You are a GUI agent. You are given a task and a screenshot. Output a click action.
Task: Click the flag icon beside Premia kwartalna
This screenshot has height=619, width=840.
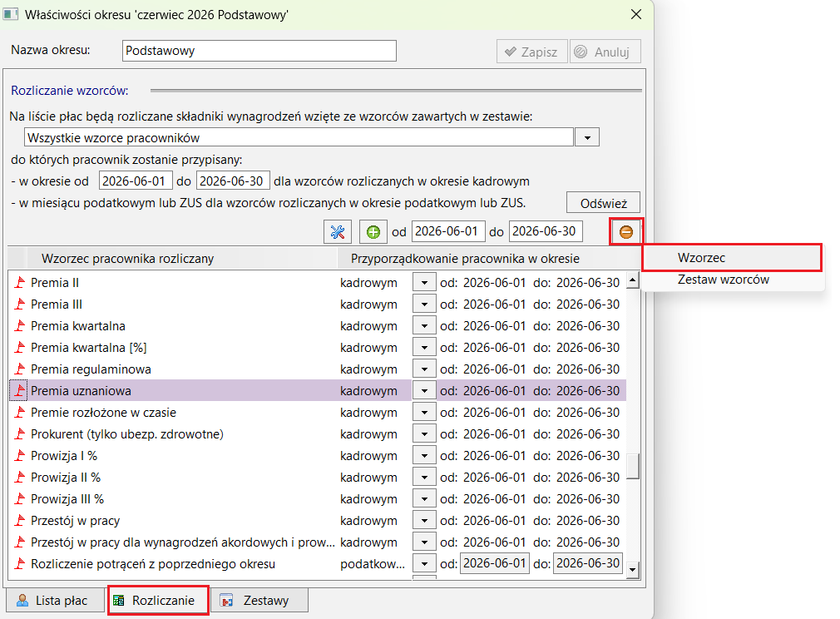(20, 326)
